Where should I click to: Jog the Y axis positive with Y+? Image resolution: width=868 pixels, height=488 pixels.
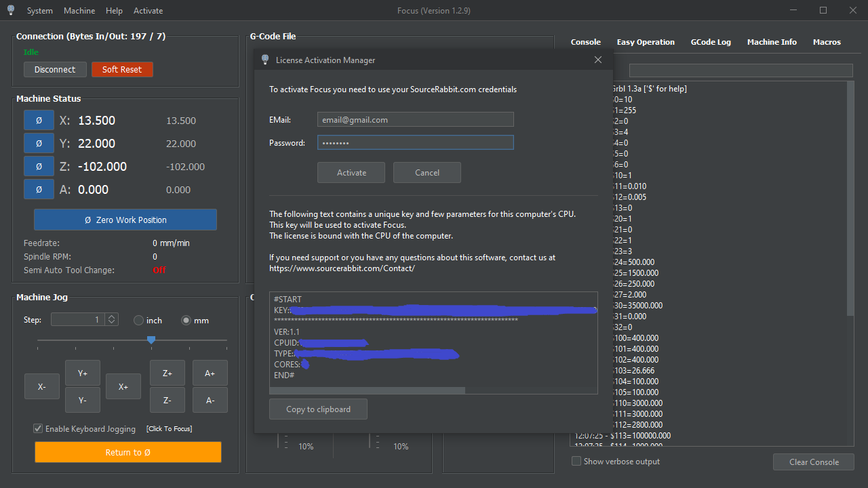(x=83, y=373)
